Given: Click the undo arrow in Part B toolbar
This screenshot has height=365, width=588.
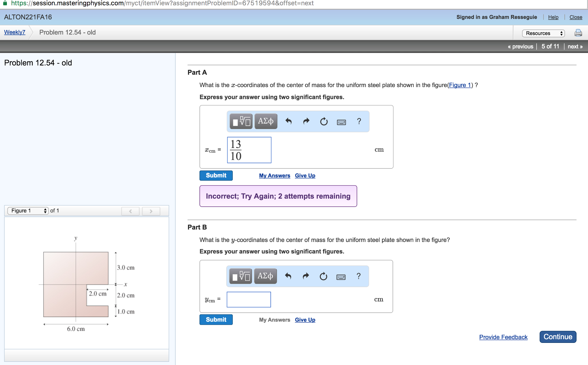Looking at the screenshot, I should click(x=288, y=276).
